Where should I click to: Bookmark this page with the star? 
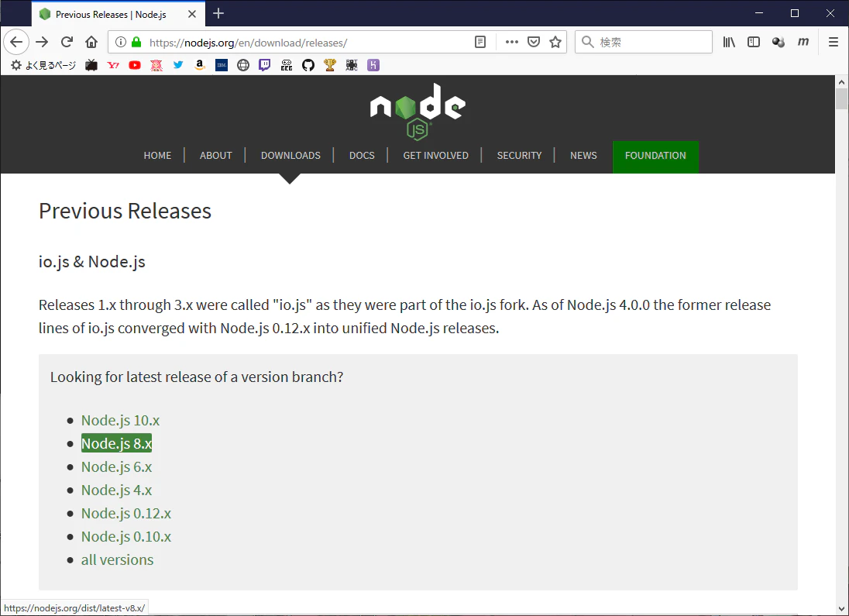[x=555, y=42]
